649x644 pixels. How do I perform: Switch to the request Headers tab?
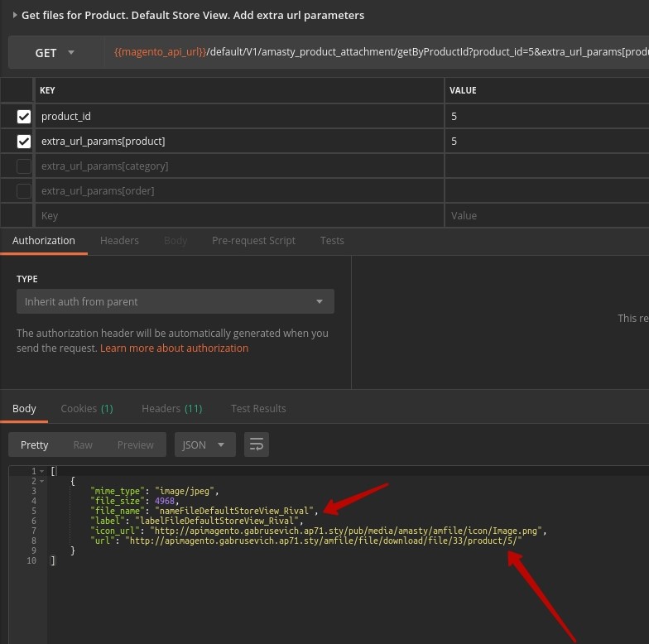119,240
